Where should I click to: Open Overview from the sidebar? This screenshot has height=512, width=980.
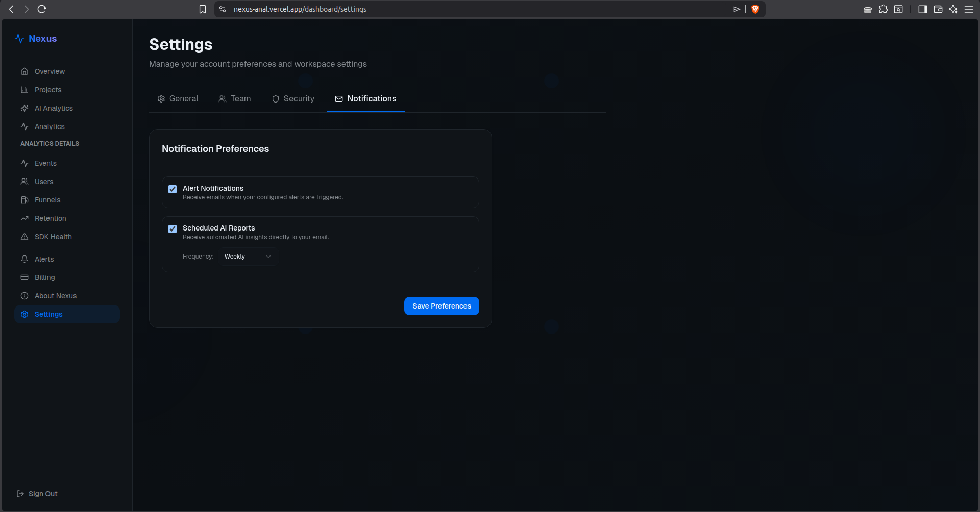[67, 71]
